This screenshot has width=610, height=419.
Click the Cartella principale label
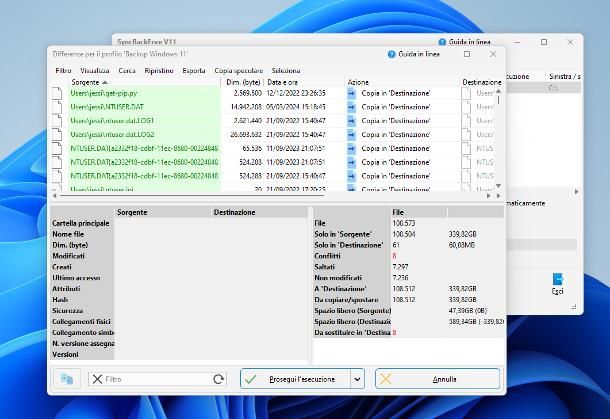81,223
